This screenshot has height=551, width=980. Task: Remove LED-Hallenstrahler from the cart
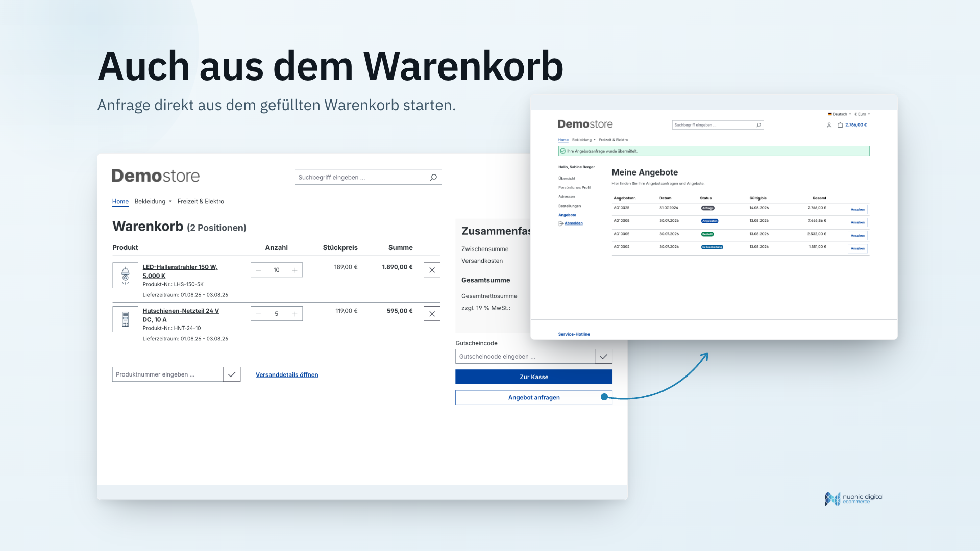pos(432,270)
